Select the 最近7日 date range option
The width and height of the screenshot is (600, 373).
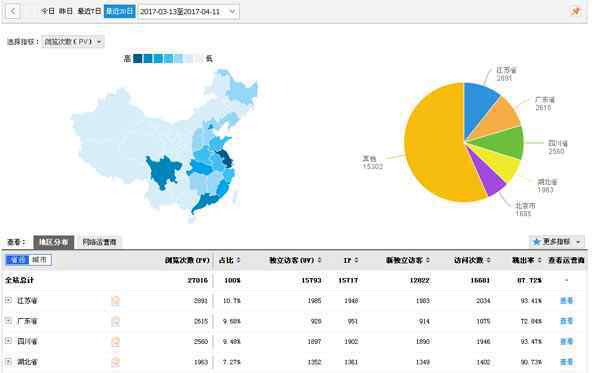coord(89,11)
